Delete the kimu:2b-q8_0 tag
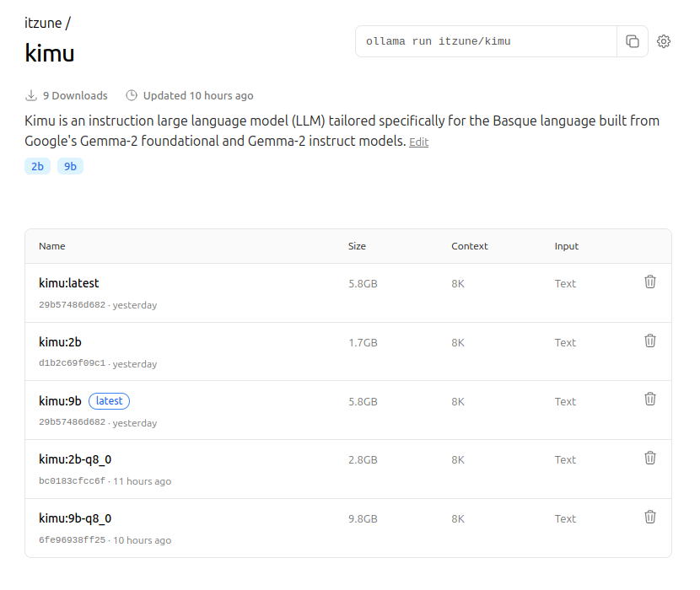 [x=650, y=458]
